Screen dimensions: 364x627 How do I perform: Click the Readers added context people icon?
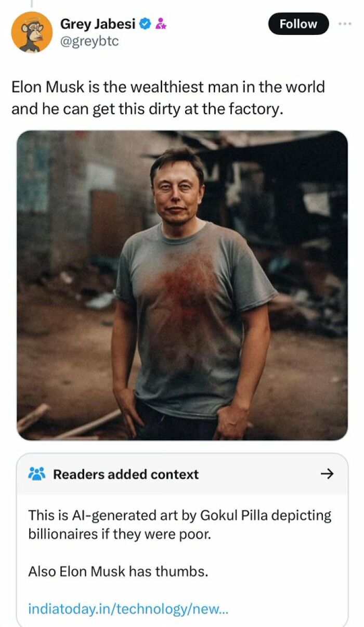[37, 474]
